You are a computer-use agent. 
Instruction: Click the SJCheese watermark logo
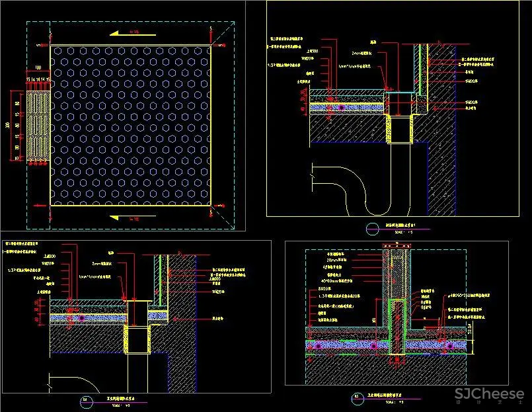[488, 393]
